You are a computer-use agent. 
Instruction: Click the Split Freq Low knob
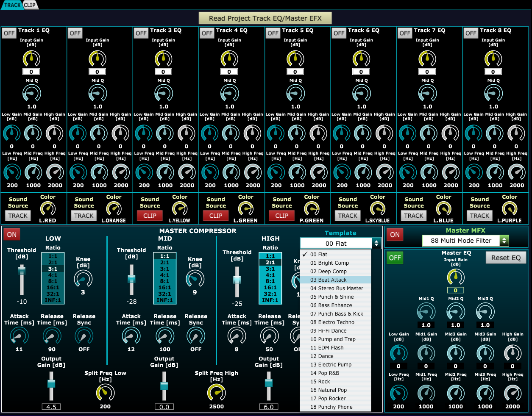(105, 393)
